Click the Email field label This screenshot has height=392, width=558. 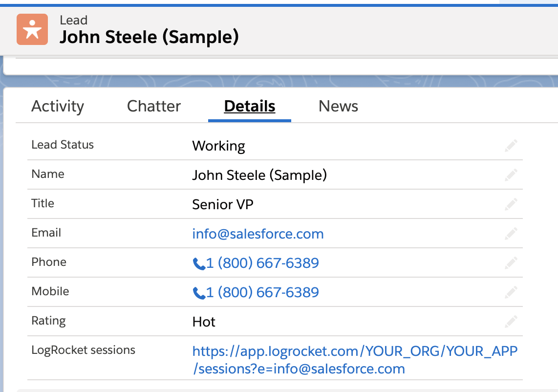[46, 233]
